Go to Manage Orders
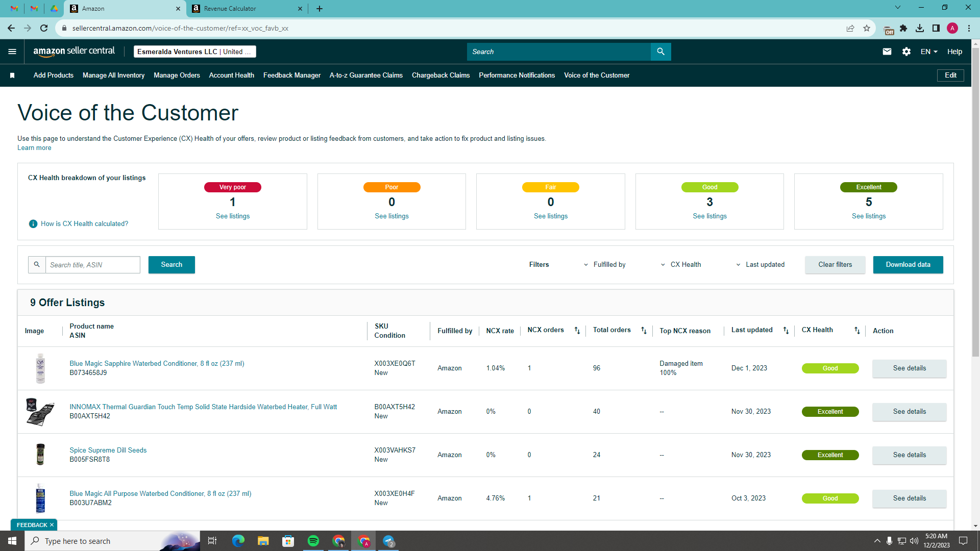The height and width of the screenshot is (551, 980). click(177, 76)
